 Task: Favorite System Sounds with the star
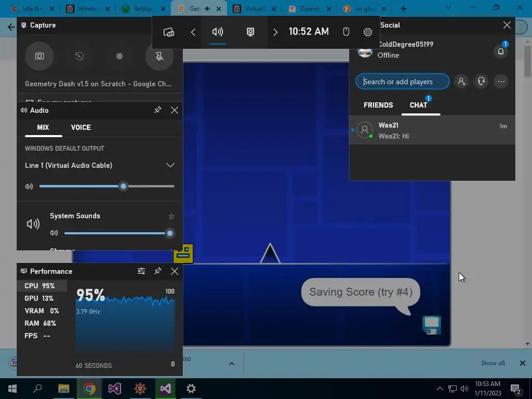coord(171,216)
